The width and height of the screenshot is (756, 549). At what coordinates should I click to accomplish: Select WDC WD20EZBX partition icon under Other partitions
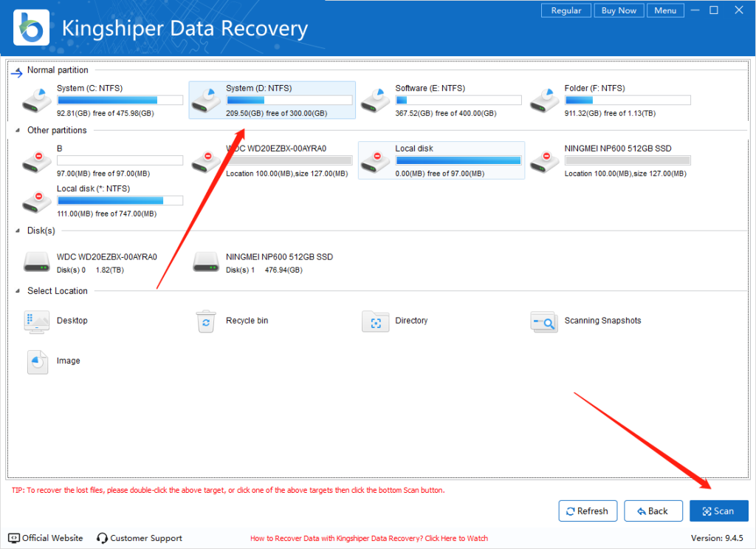206,162
